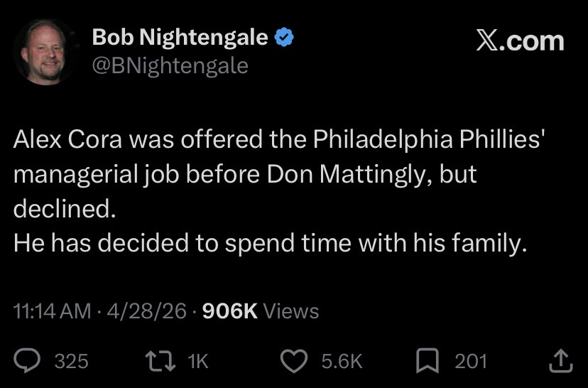Viewport: 588px width, 388px height.
Task: Open the Bob Nightengale display name link
Action: (180, 38)
